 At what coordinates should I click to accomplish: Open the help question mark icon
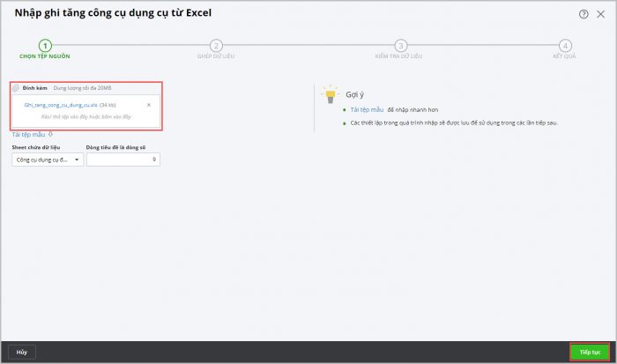(x=584, y=14)
